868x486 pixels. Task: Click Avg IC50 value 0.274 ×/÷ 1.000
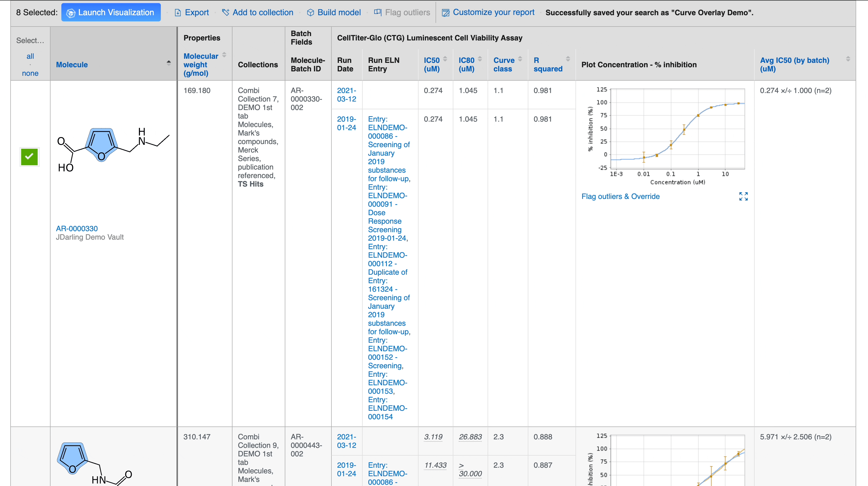tap(796, 91)
